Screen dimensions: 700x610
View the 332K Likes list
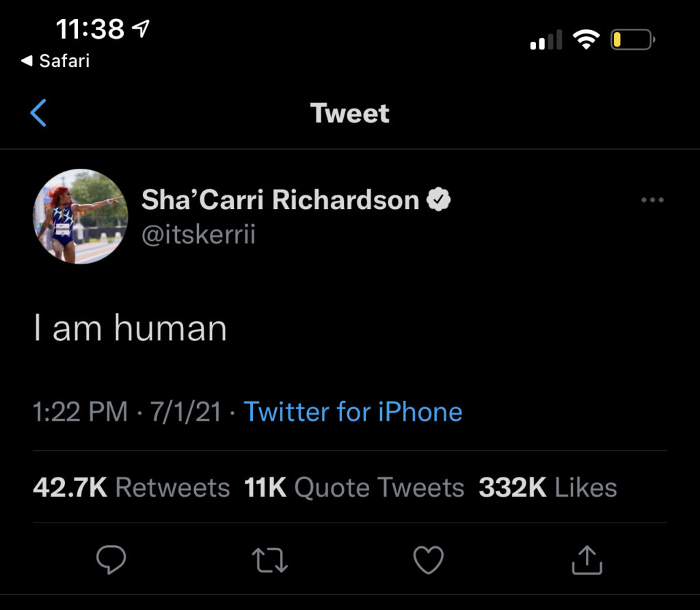548,488
